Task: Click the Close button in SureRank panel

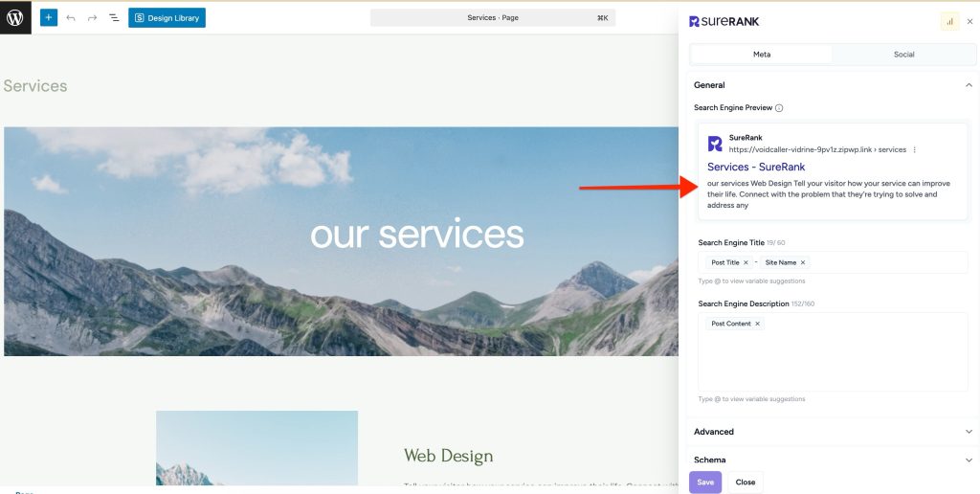Action: point(745,483)
